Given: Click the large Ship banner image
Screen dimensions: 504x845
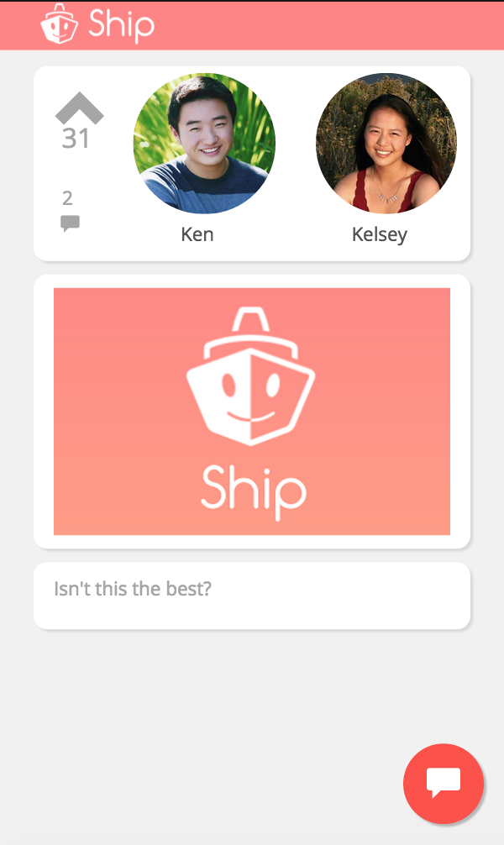Looking at the screenshot, I should click(252, 412).
